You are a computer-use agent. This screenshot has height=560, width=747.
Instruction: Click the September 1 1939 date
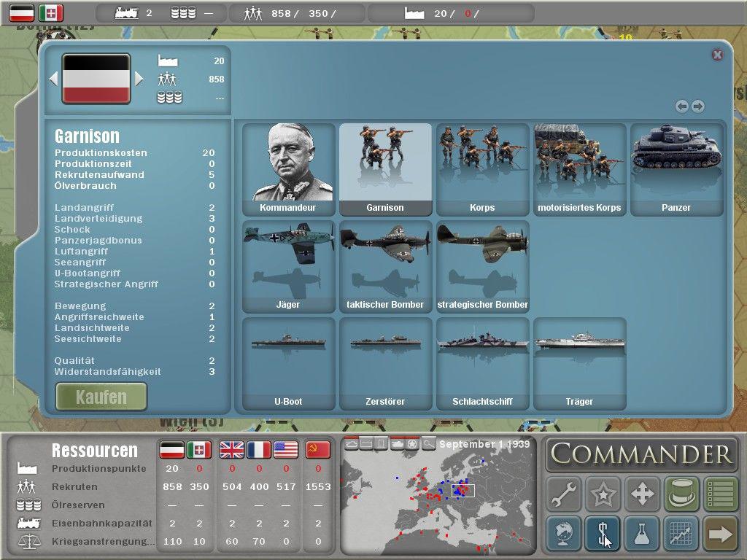[484, 444]
